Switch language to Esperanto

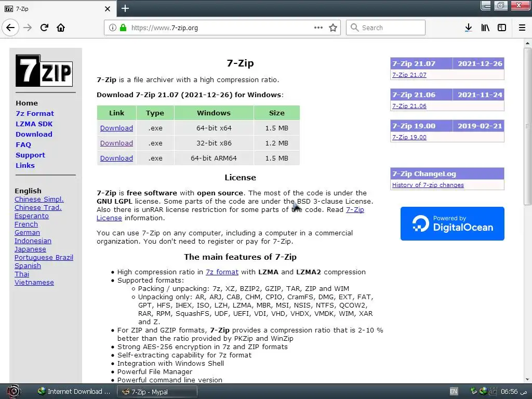tap(32, 216)
